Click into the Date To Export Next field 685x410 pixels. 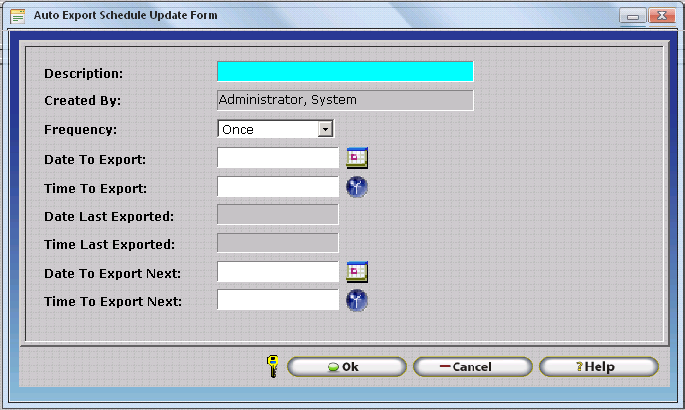(x=278, y=272)
